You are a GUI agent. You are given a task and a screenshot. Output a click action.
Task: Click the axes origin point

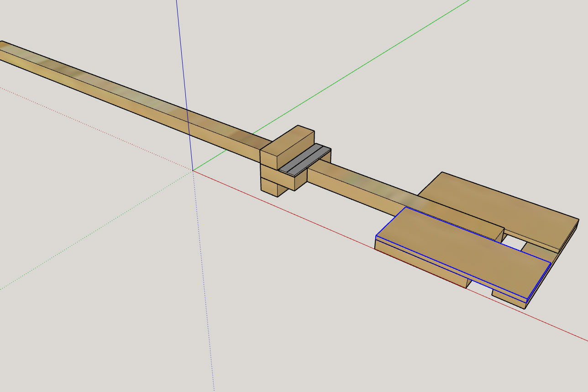tap(193, 170)
